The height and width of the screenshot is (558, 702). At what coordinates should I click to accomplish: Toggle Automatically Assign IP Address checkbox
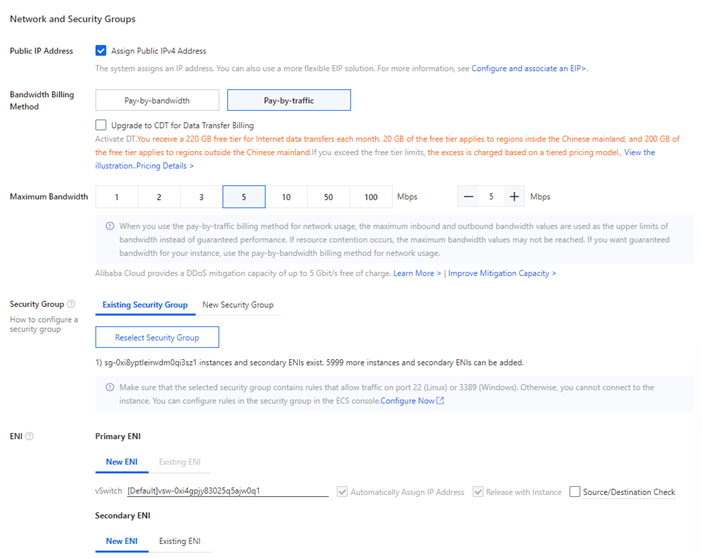tap(342, 492)
